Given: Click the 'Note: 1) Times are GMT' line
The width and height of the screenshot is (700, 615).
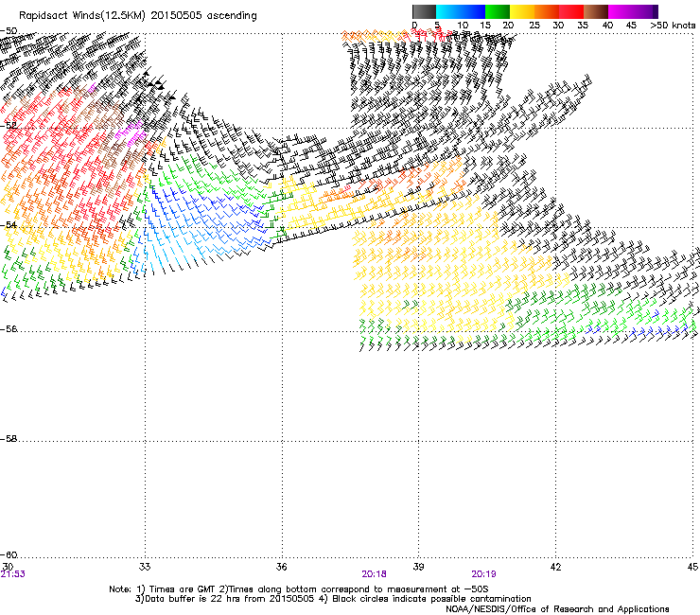Looking at the screenshot, I should 299,589.
